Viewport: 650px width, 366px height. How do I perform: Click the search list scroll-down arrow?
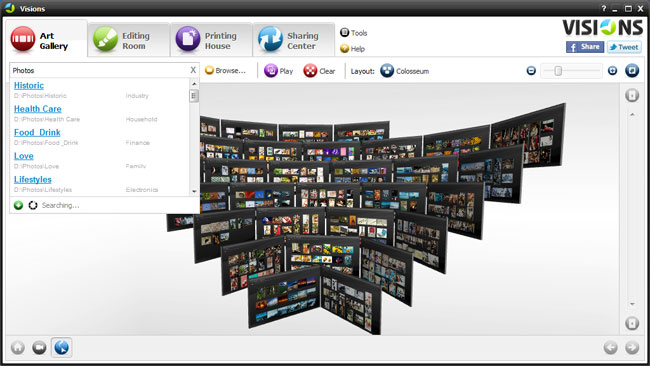(x=194, y=191)
